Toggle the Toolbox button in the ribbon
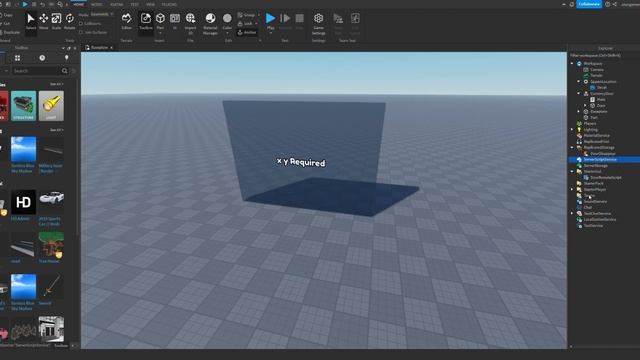 (x=146, y=22)
